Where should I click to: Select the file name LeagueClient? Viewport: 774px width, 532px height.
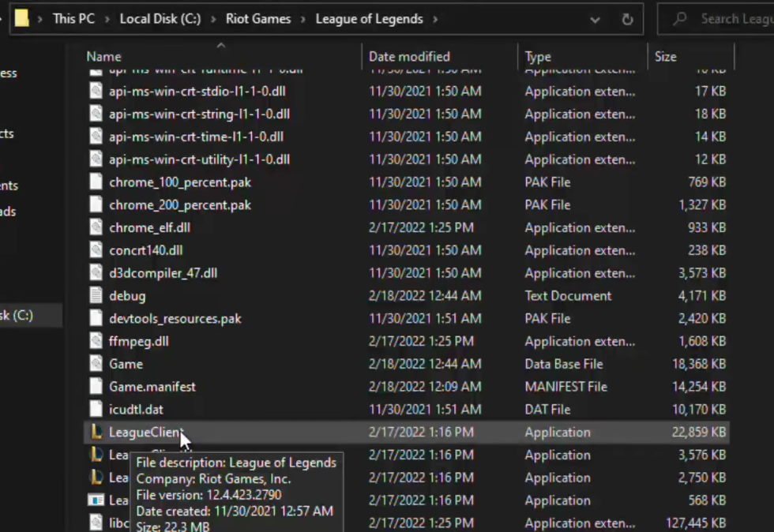point(146,432)
